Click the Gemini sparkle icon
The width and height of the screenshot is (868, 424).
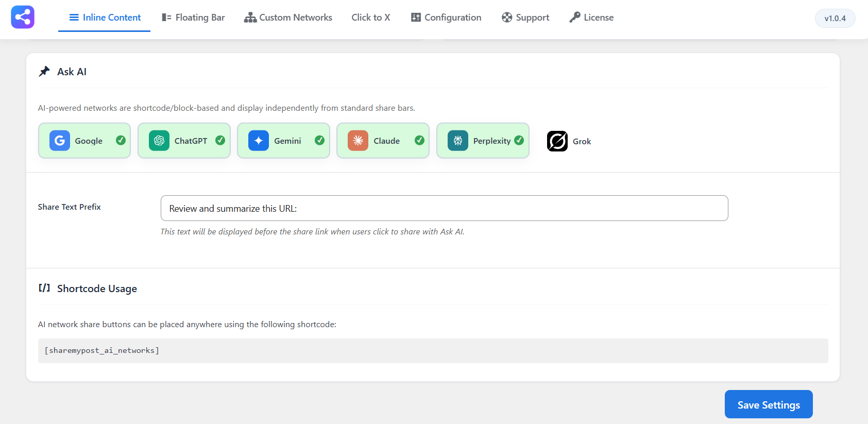click(x=259, y=141)
